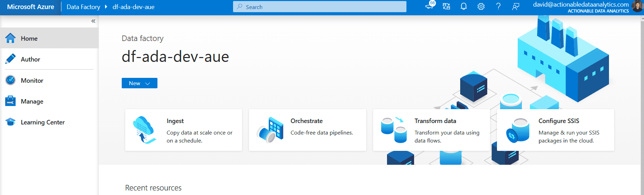Image resolution: width=644 pixels, height=195 pixels.
Task: Click the Configure SSIS database icon
Action: (518, 130)
